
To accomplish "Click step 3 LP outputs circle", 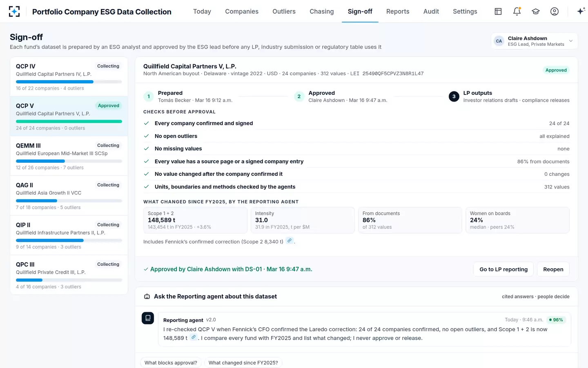I will point(454,96).
